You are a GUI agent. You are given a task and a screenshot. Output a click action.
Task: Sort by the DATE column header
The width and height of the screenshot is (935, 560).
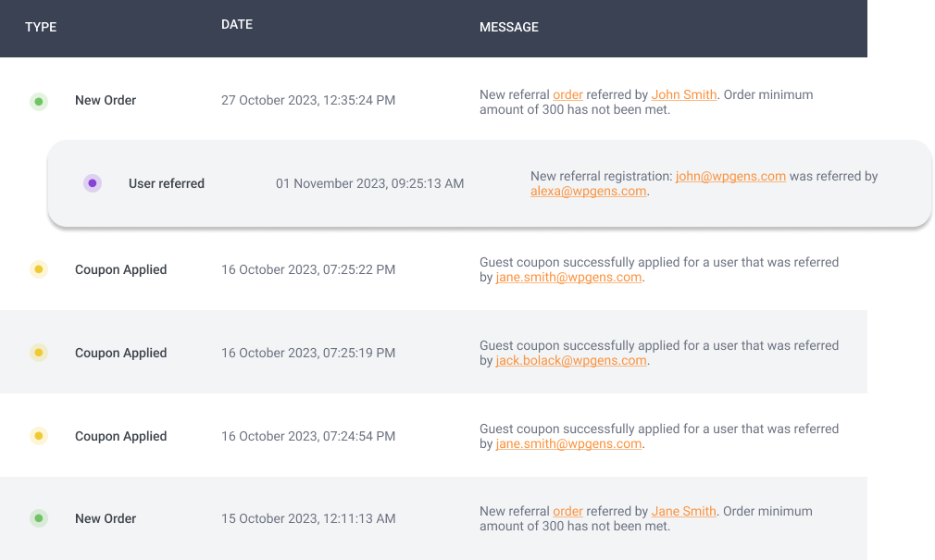click(237, 24)
